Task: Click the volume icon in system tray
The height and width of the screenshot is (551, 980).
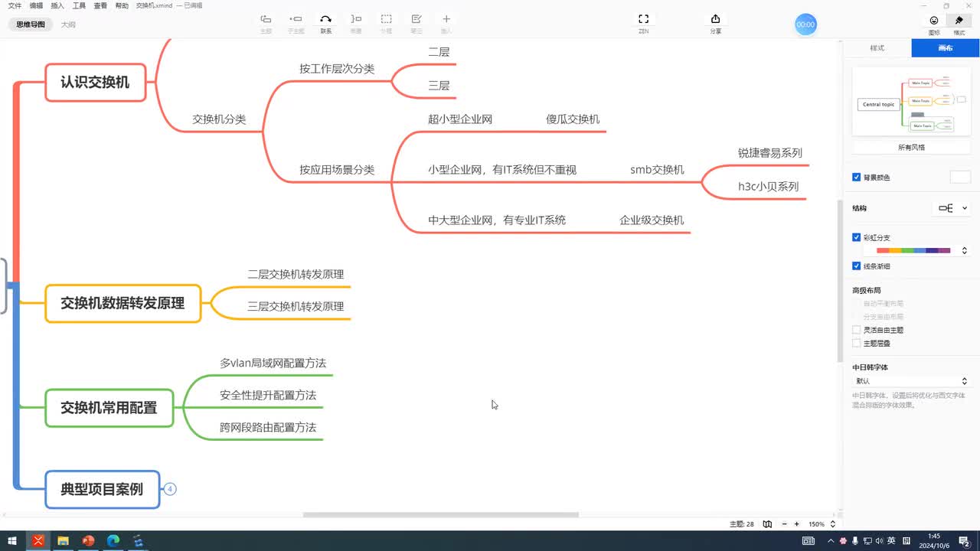Action: [879, 541]
